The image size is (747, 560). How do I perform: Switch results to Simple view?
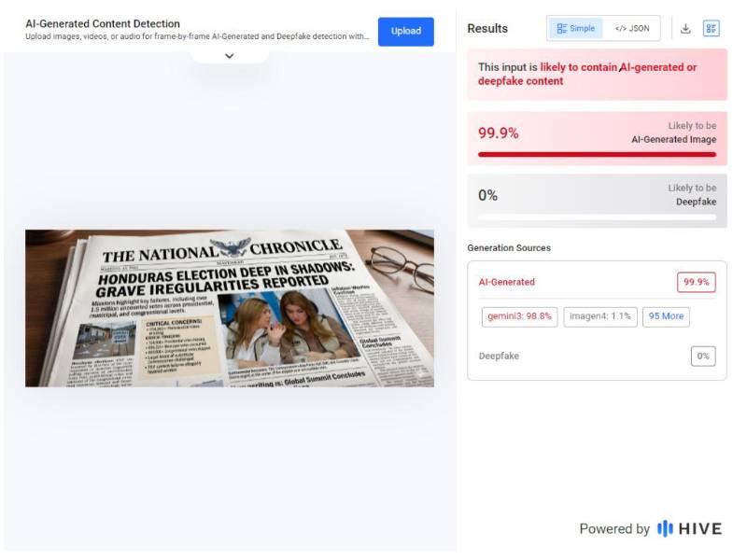[x=575, y=29]
